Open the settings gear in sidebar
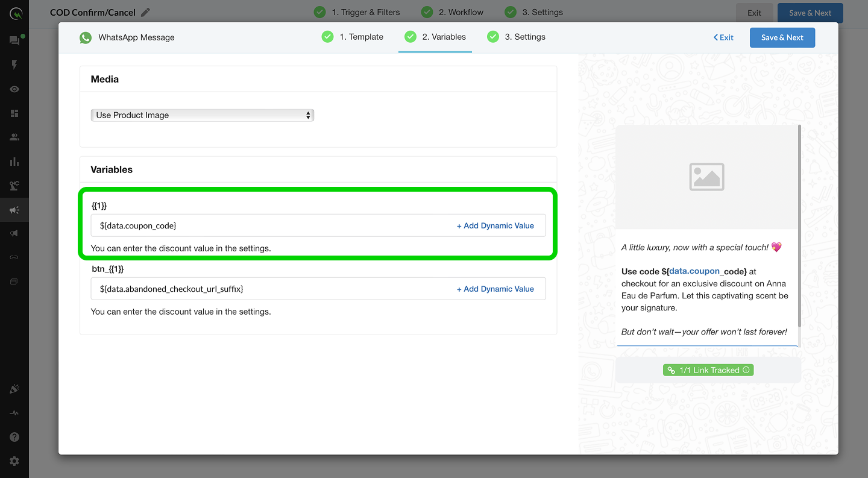This screenshot has width=868, height=478. [14, 461]
